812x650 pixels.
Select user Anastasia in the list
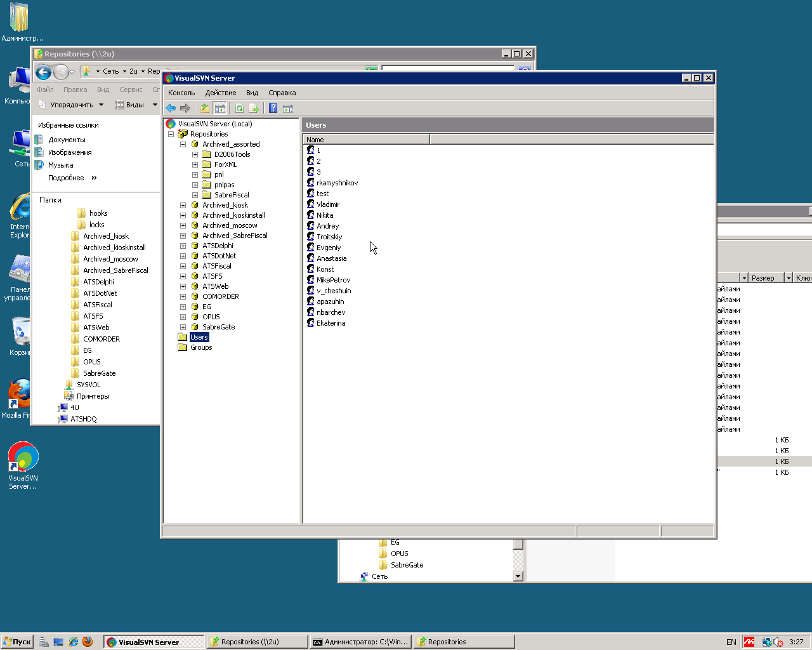[332, 258]
